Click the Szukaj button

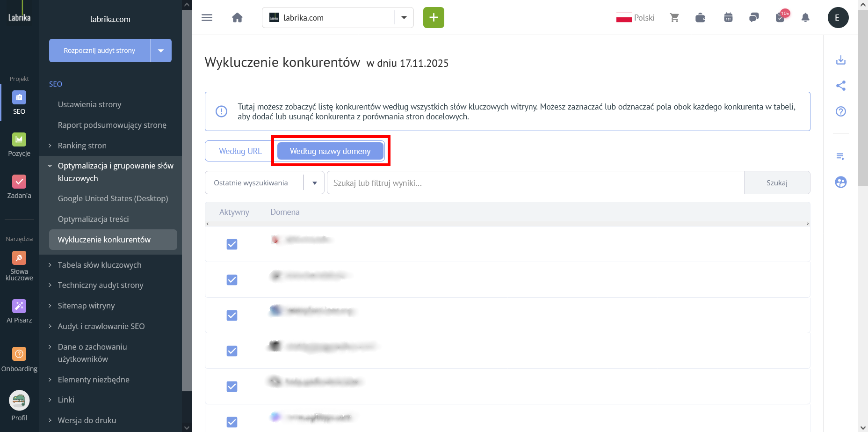[776, 183]
